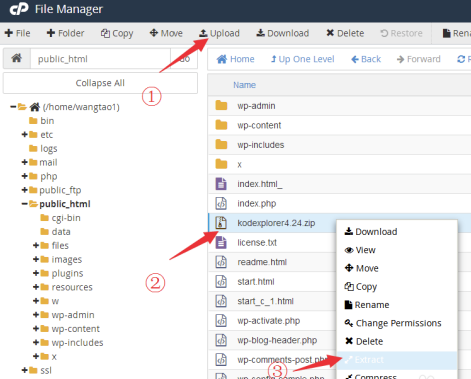Image resolution: width=471 pixels, height=379 pixels.
Task: Expand the etc folder in the tree
Action: [x=24, y=134]
